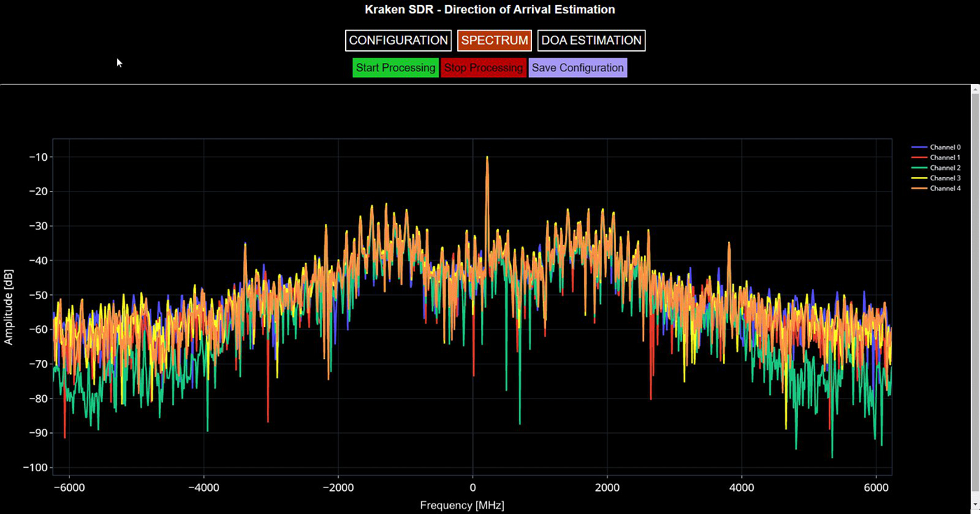Click the red Stop Processing button

pos(484,68)
